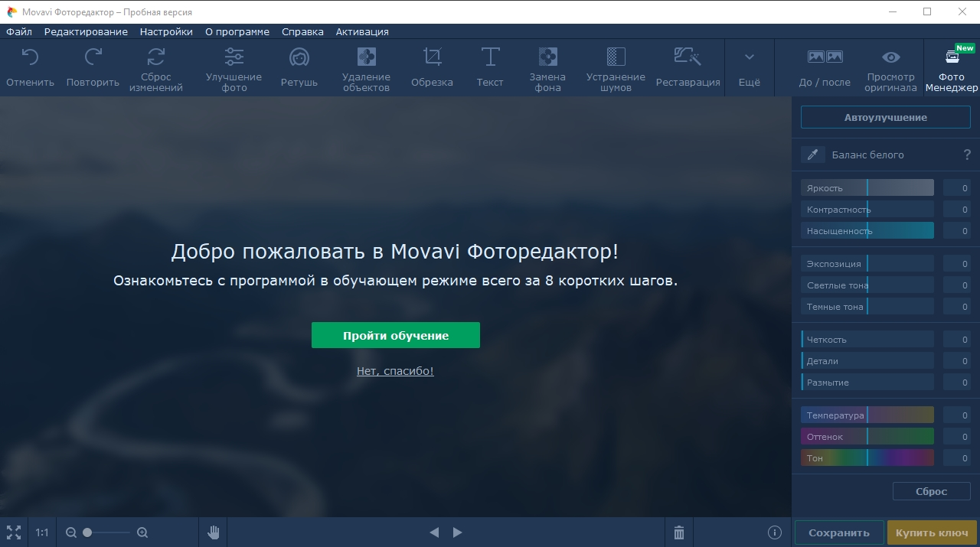Toggle Просмотр оригинала eye icon
This screenshot has height=547, width=980.
click(891, 57)
